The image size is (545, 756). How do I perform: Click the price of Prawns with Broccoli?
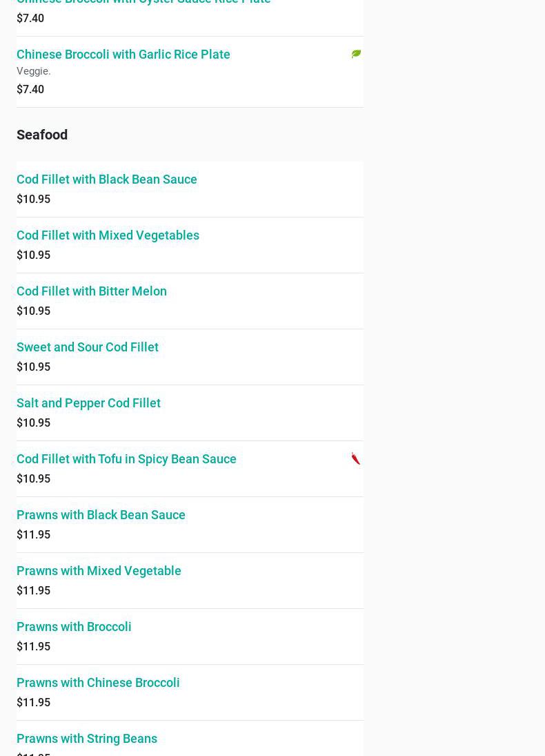pyautogui.click(x=33, y=647)
